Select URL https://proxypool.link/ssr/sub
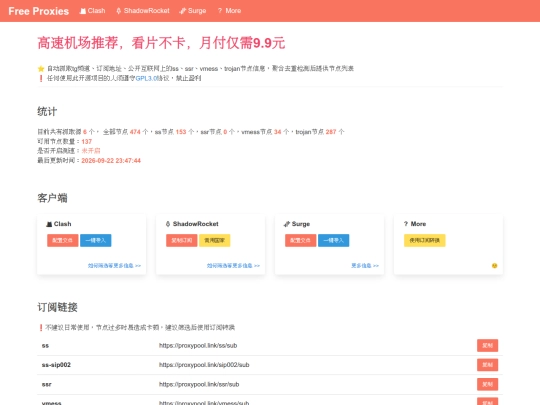 [199, 384]
